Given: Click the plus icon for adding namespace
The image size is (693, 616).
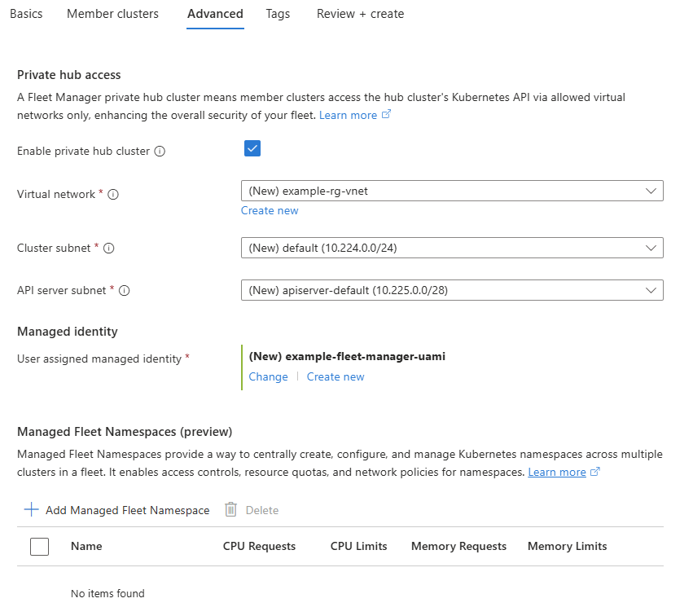Looking at the screenshot, I should [x=32, y=509].
